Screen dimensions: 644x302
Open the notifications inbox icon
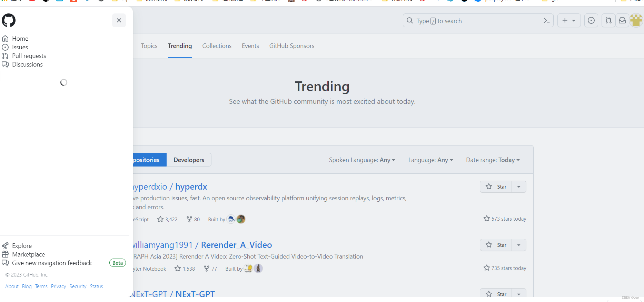(622, 21)
